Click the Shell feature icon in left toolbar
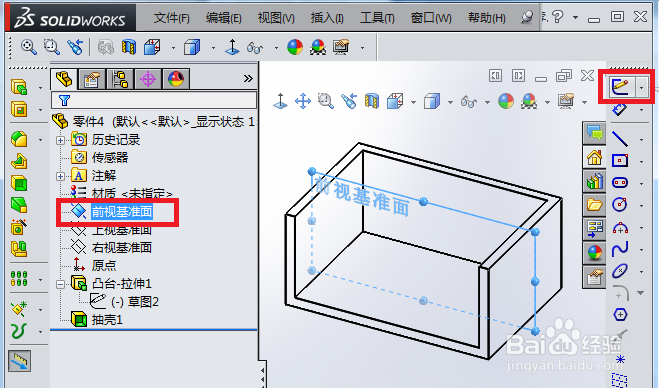 (19, 183)
